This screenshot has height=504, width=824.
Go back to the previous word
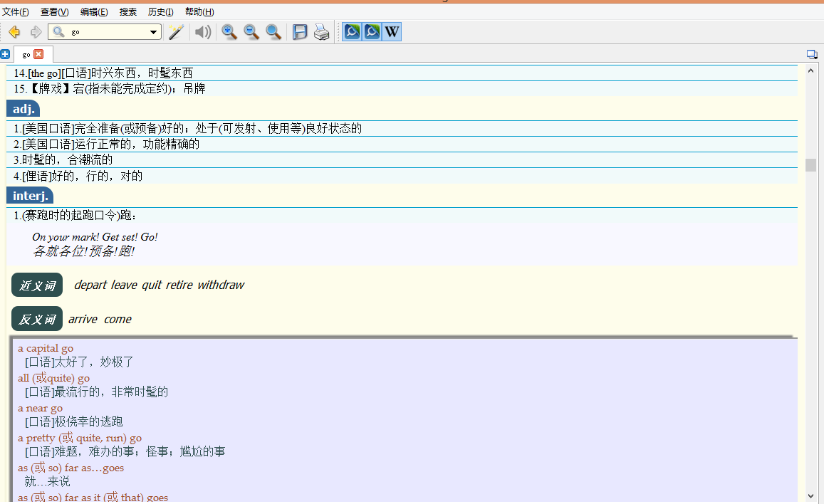click(14, 32)
